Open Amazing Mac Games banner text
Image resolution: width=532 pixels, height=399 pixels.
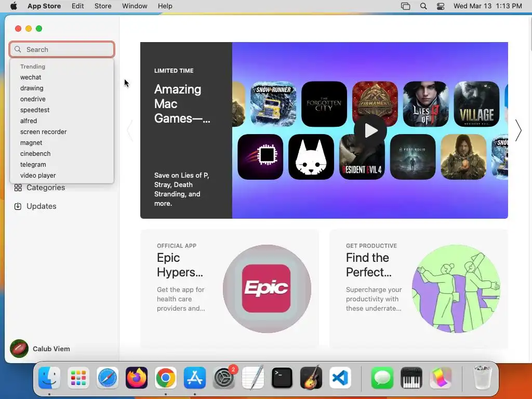pyautogui.click(x=182, y=104)
